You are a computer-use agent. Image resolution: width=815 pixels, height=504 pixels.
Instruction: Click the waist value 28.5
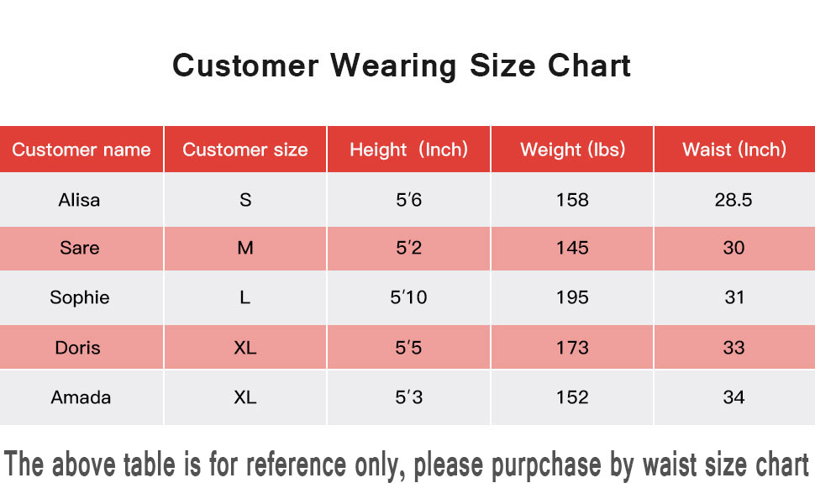pos(734,200)
